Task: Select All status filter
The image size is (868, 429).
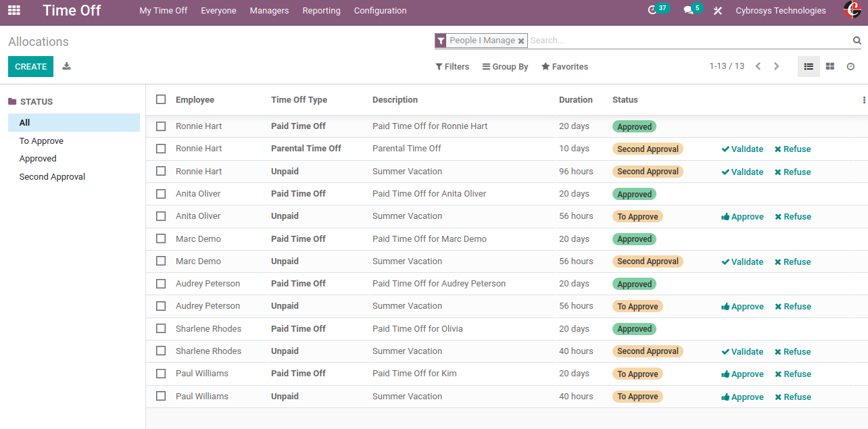Action: tap(74, 123)
